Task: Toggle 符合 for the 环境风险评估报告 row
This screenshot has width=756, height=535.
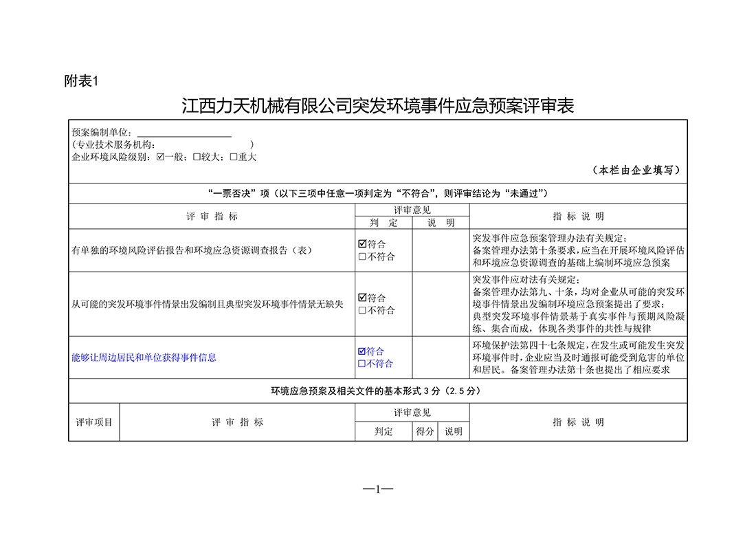Action: point(362,244)
